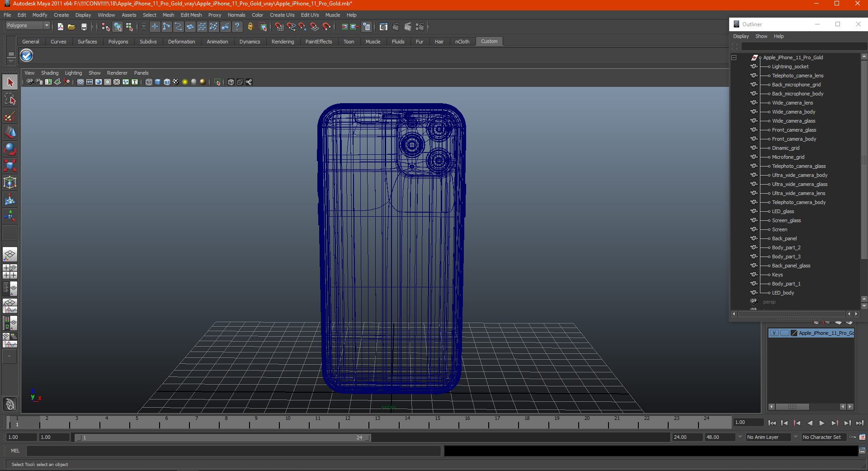Screen dimensions: 868x471
Task: Choose the Show Manipulator tool
Action: click(10, 216)
